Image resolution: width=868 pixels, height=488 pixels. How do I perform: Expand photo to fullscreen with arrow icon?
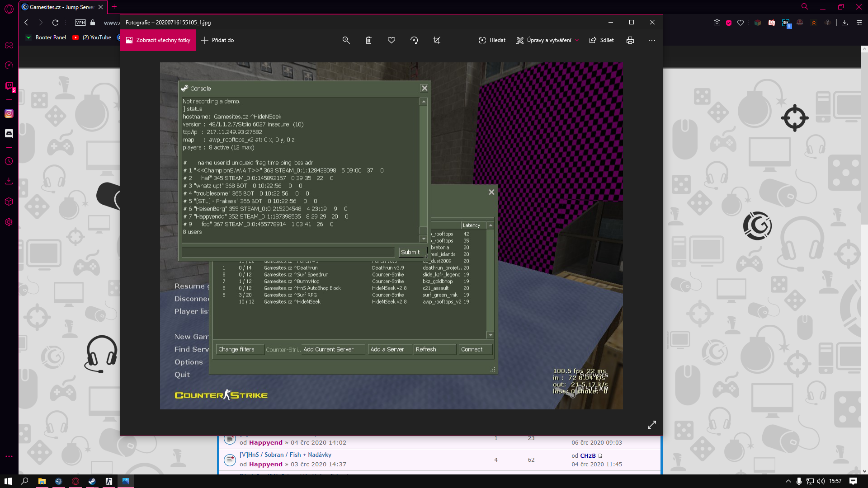(651, 425)
